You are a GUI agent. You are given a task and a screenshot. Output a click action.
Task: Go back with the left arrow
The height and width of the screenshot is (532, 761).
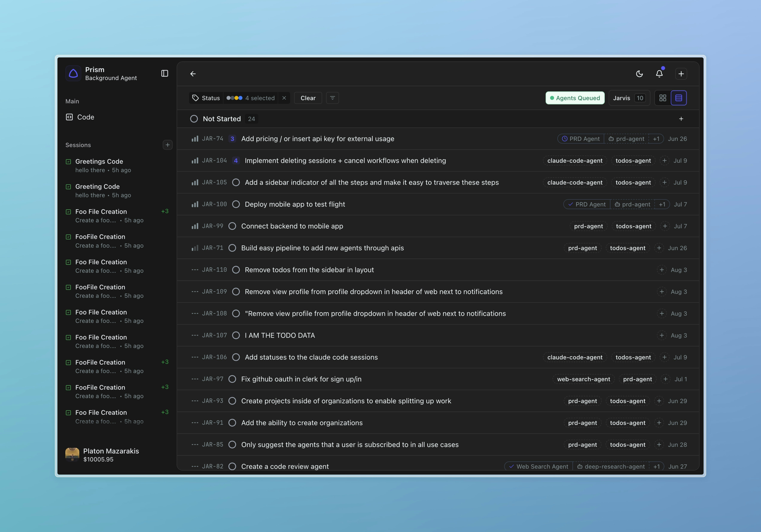[193, 74]
